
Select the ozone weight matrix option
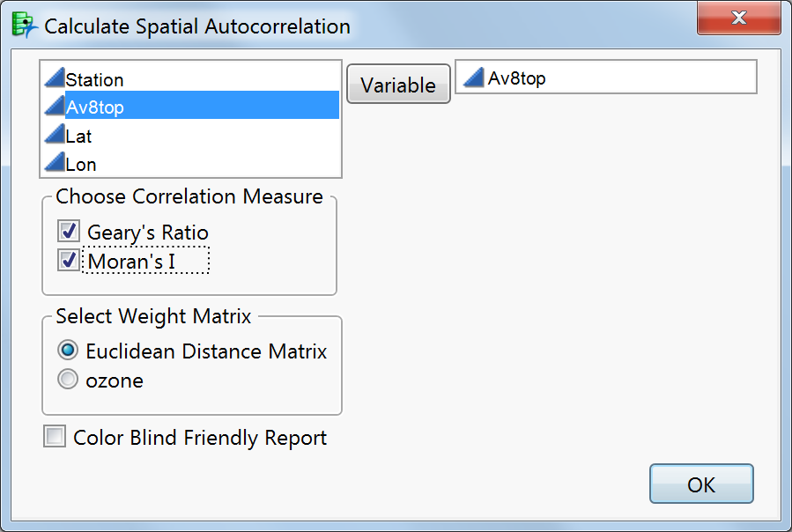pos(67,380)
